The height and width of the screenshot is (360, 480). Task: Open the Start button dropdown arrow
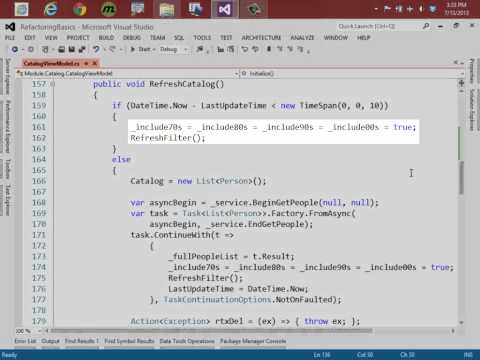click(x=154, y=50)
